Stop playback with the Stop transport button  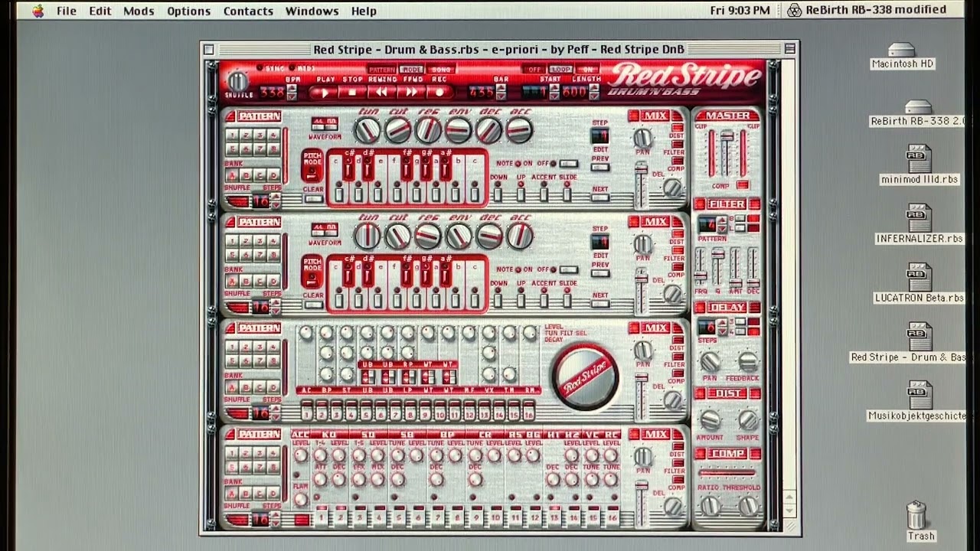[x=353, y=93]
